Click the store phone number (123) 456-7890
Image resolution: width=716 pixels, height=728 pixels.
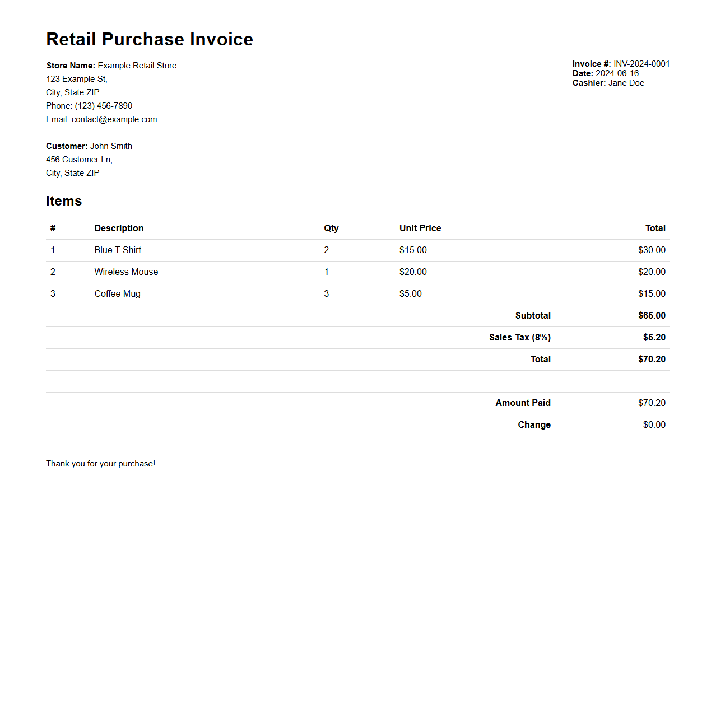coord(101,106)
